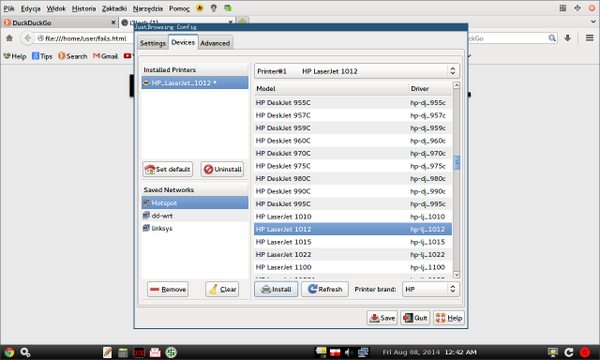This screenshot has width=600, height=360.
Task: Click the model list scrollbar thumb
Action: tap(456, 163)
